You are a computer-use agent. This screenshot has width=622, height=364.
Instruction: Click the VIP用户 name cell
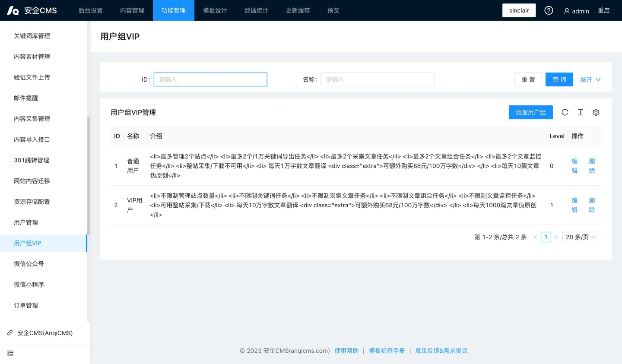134,205
